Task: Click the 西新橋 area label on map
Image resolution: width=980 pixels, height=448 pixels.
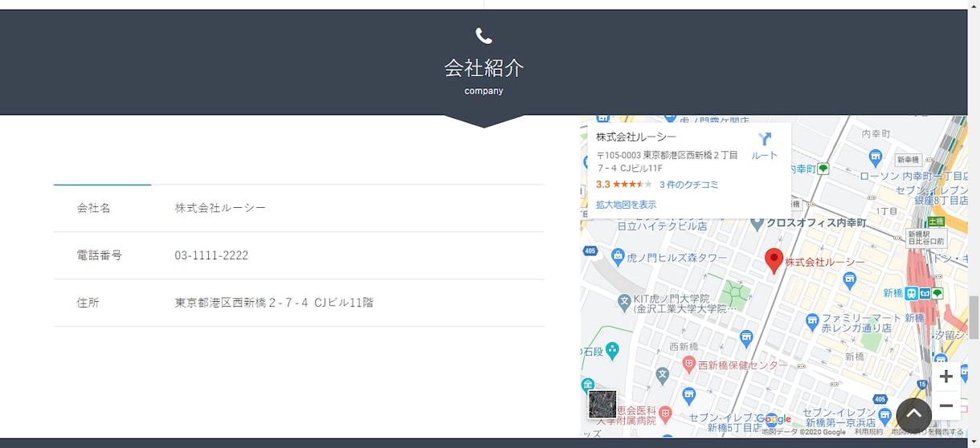Action: [685, 347]
